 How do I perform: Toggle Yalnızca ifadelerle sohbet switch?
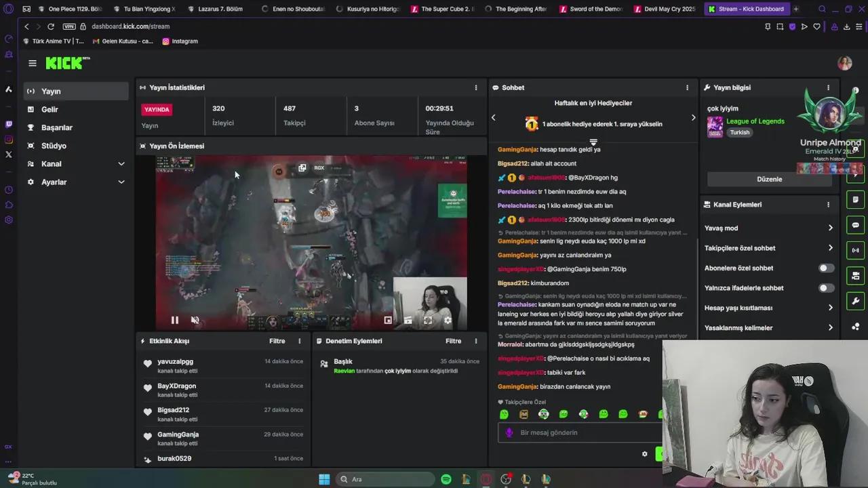[825, 288]
